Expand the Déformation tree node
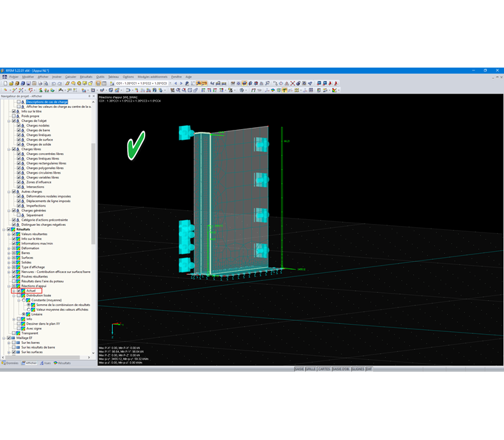The height and width of the screenshot is (440, 504). (x=9, y=248)
